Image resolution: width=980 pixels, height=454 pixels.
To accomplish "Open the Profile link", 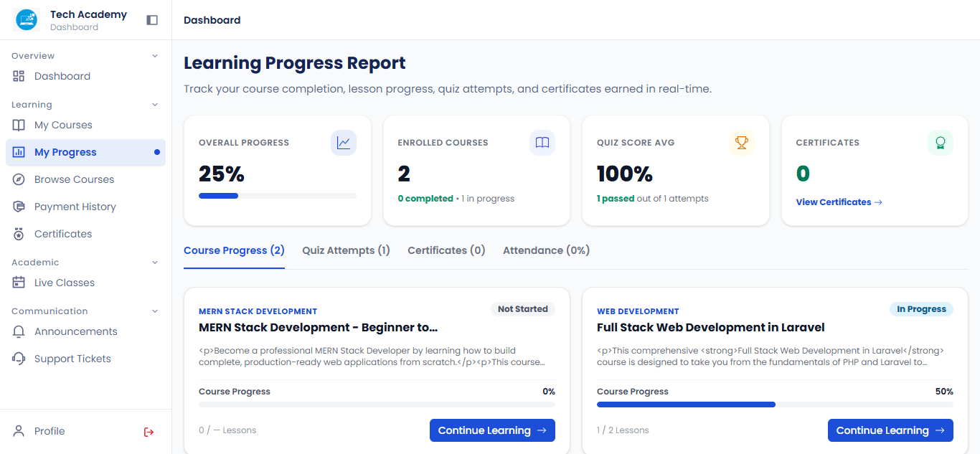I will point(49,431).
